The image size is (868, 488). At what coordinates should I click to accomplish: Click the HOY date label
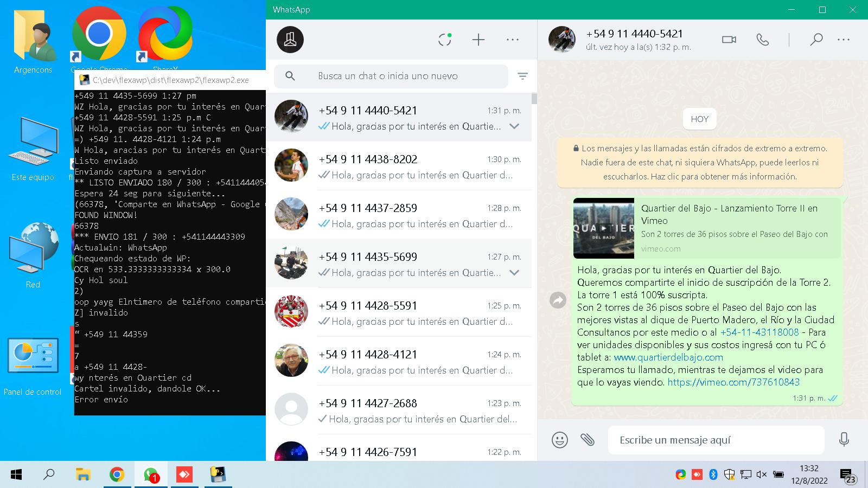coord(700,119)
